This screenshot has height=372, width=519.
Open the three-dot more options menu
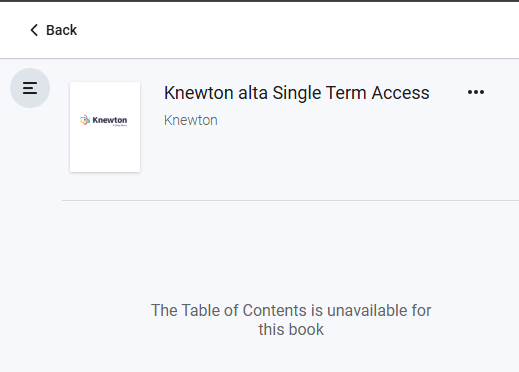point(476,92)
